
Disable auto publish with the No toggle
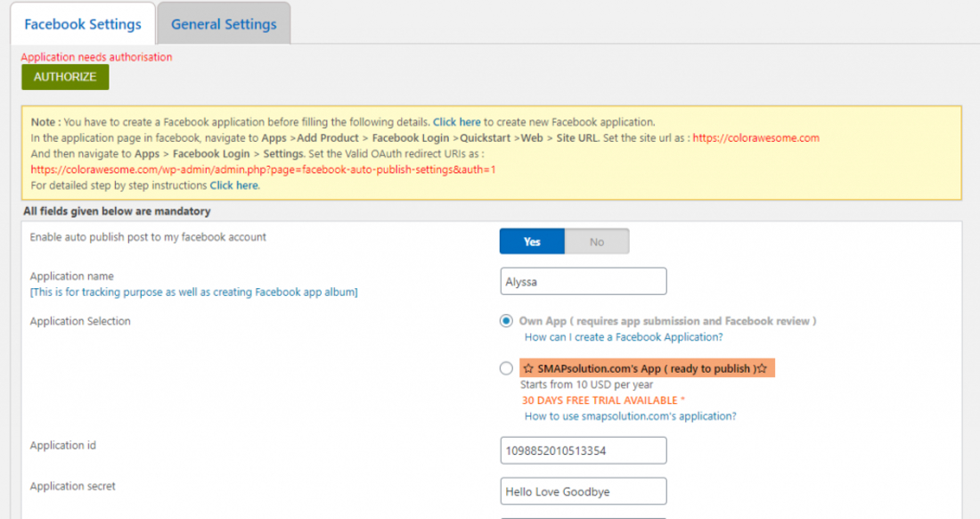pyautogui.click(x=597, y=242)
